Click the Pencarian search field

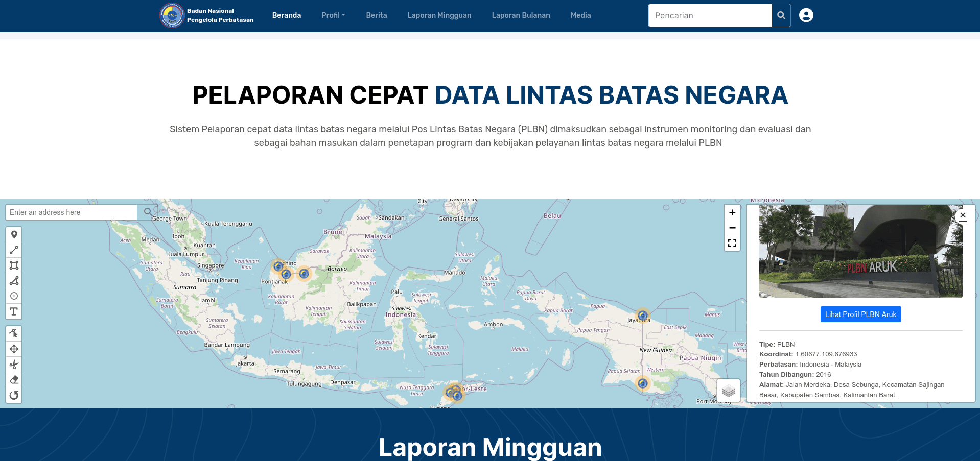click(x=710, y=15)
